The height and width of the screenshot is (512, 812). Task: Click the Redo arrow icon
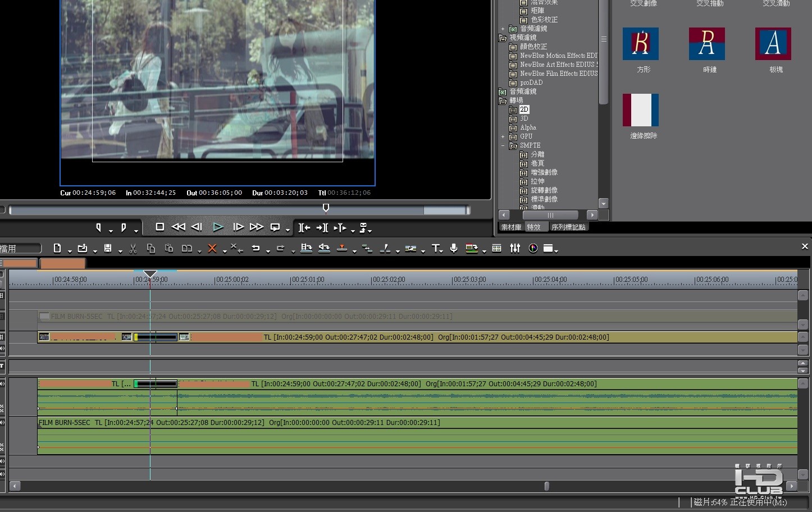281,248
